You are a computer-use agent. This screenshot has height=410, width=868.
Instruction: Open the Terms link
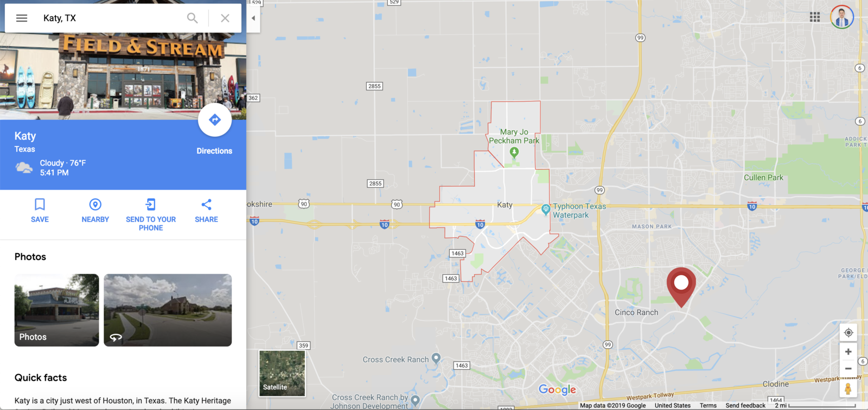[708, 406]
